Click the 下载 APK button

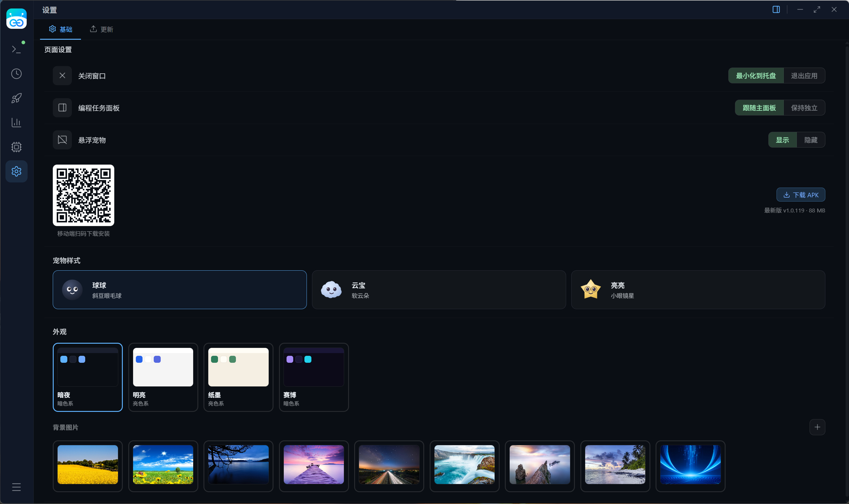800,195
